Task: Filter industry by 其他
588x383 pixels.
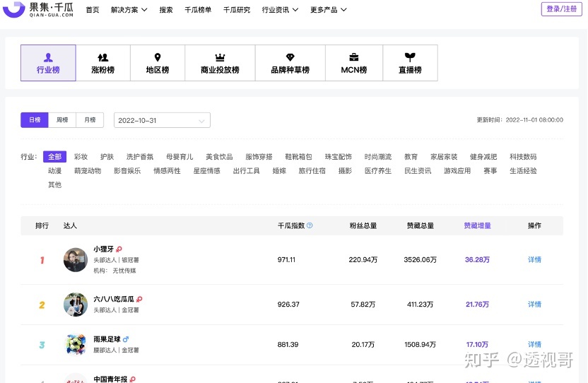Action: 54,184
